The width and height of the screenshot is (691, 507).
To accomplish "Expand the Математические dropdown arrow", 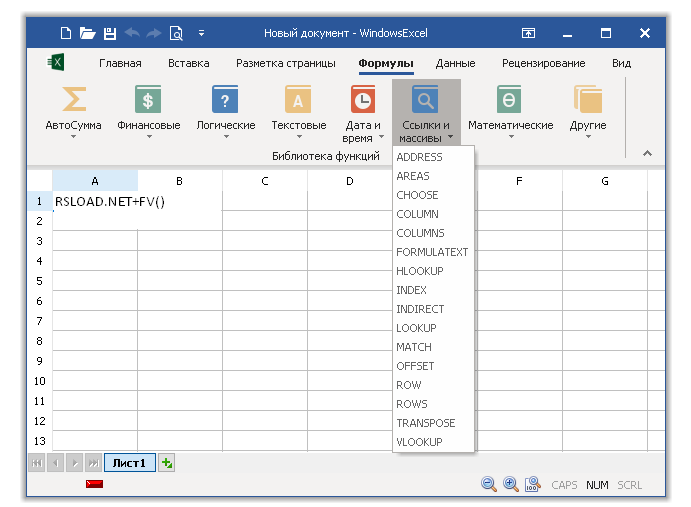I will click(x=511, y=137).
